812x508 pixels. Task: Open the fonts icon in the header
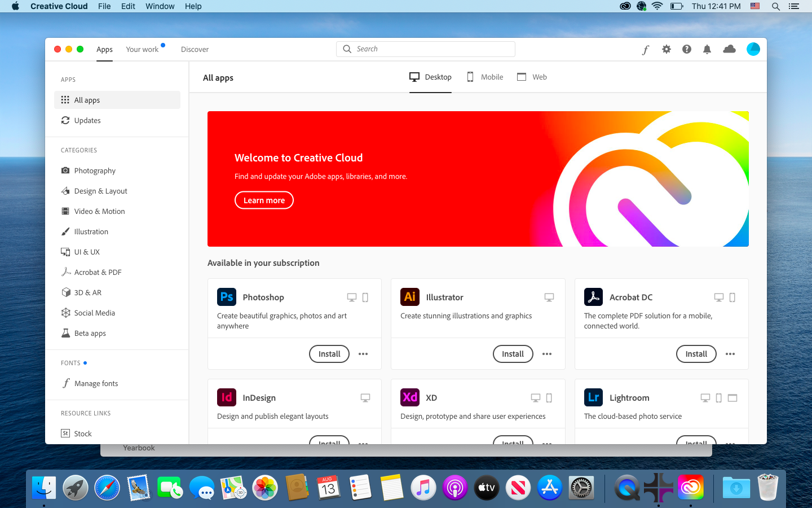coord(646,50)
